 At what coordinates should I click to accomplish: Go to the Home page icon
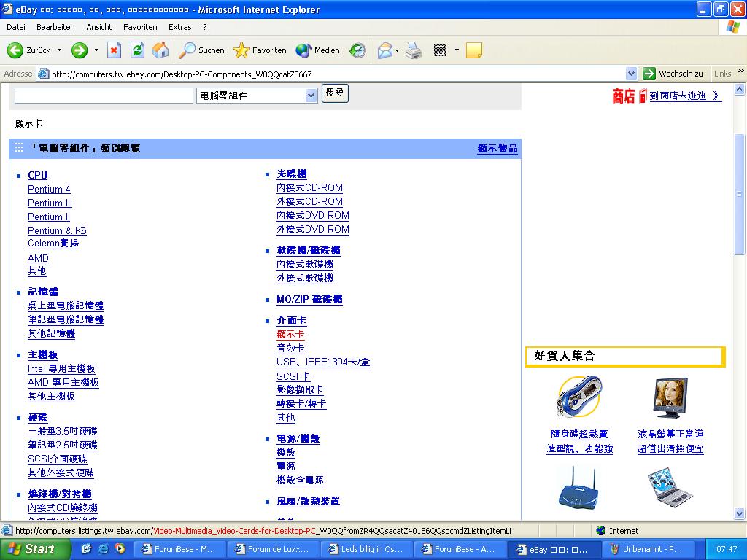[x=160, y=50]
